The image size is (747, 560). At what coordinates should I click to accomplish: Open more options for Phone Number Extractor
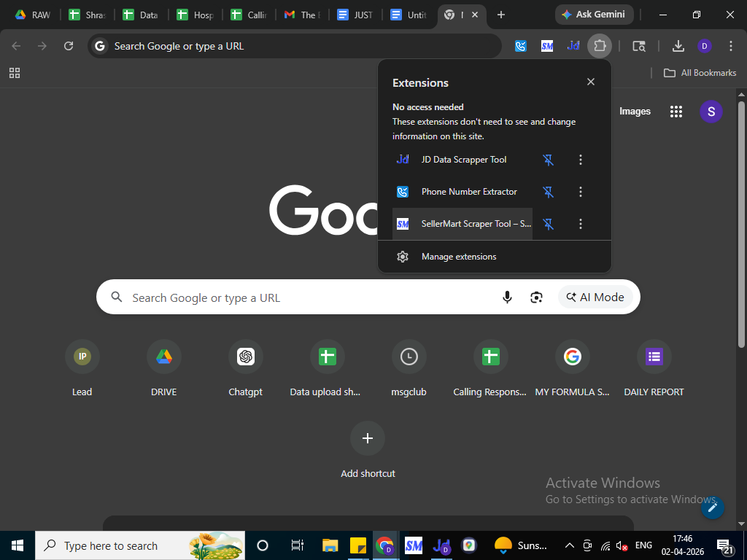581,192
